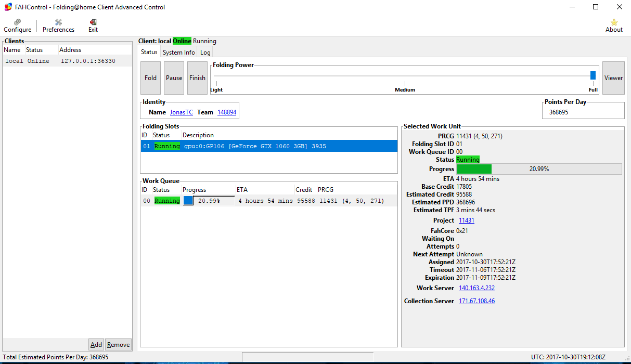Screen dimensions: 631x364
Task: Click the Expiration timestamp 2017-11-09T17:52:21Z
Action: click(486, 278)
